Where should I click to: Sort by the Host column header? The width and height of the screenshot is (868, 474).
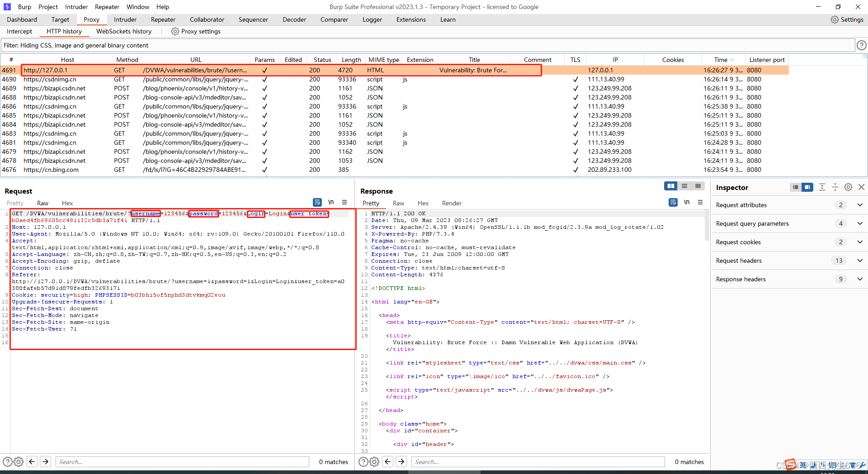[x=67, y=60]
